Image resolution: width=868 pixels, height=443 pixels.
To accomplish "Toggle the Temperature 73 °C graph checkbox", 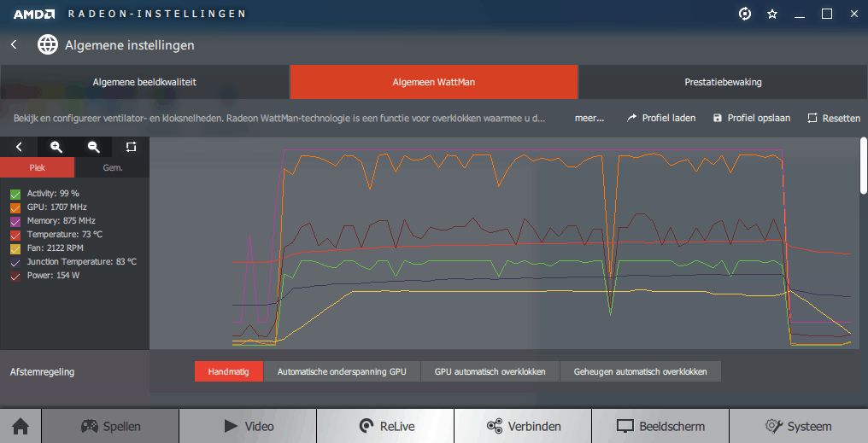I will click(15, 235).
